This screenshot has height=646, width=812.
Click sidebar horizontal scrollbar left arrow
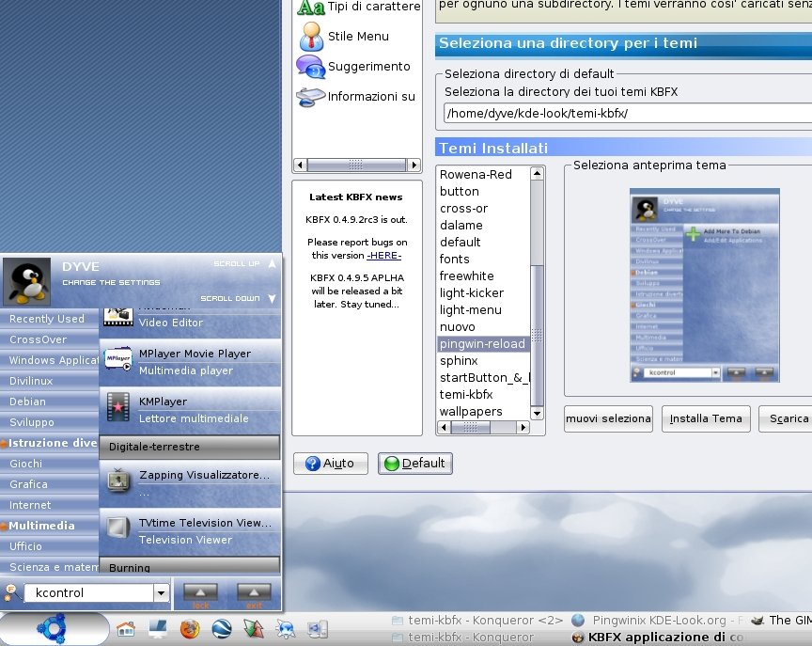(300, 165)
